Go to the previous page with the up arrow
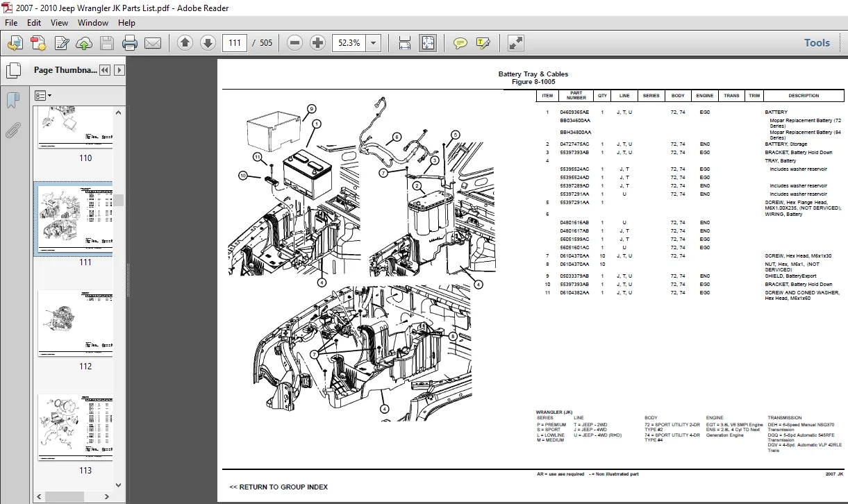The width and height of the screenshot is (848, 504). coord(185,43)
